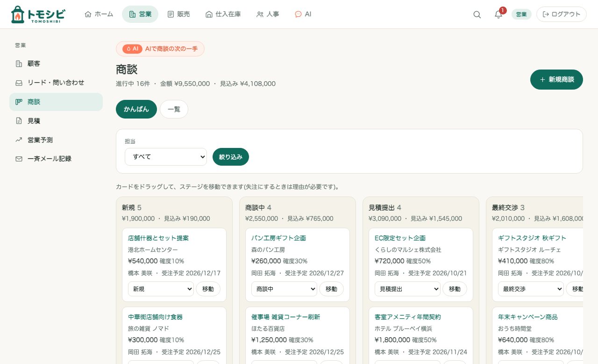
Task: Open search with the magnifier icon
Action: [x=477, y=14]
